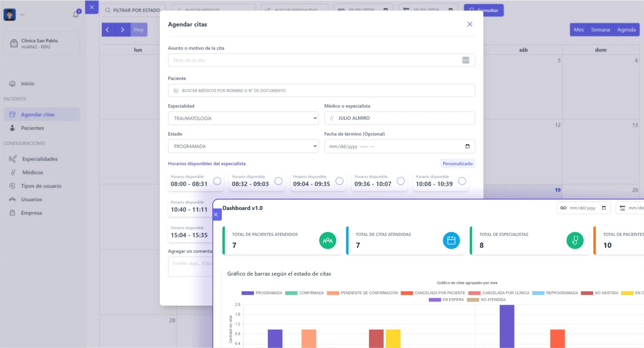
Task: Open calendar picker in Fecha de término
Action: coord(467,146)
